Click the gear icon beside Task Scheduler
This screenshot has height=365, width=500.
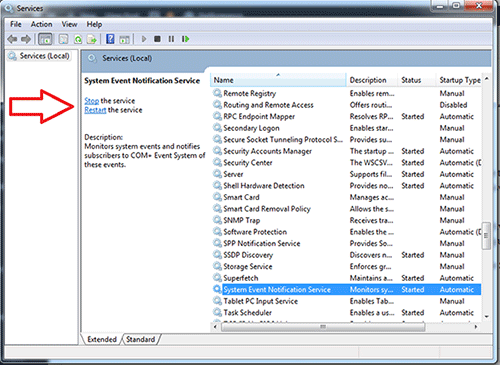click(217, 312)
